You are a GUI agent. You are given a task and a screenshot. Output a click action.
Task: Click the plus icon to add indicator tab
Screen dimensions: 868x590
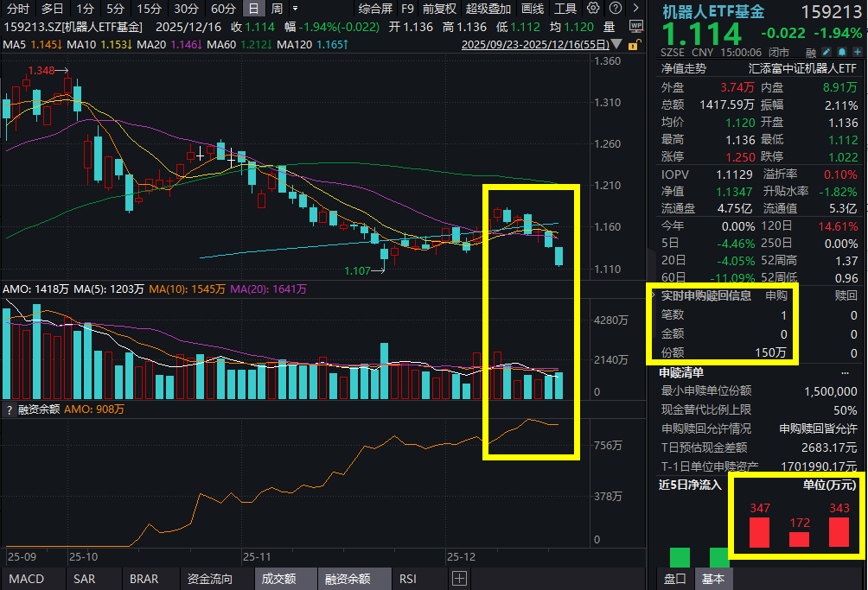tap(459, 579)
